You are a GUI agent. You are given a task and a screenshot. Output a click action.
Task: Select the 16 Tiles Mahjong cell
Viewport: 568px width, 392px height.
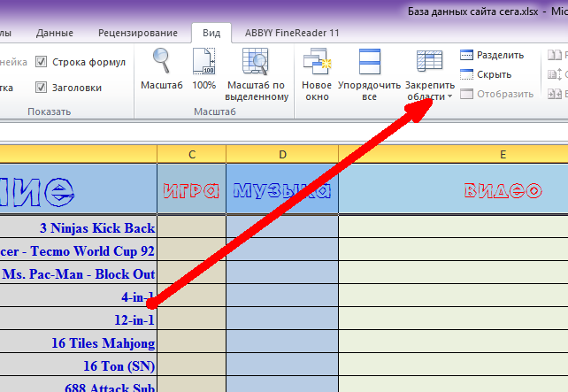(78, 342)
